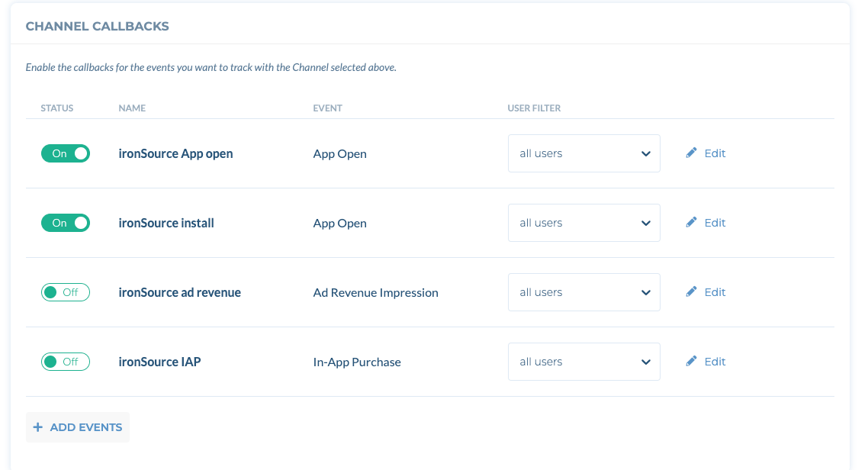Click the ADD EVENTS button
868x470 pixels.
coord(78,427)
